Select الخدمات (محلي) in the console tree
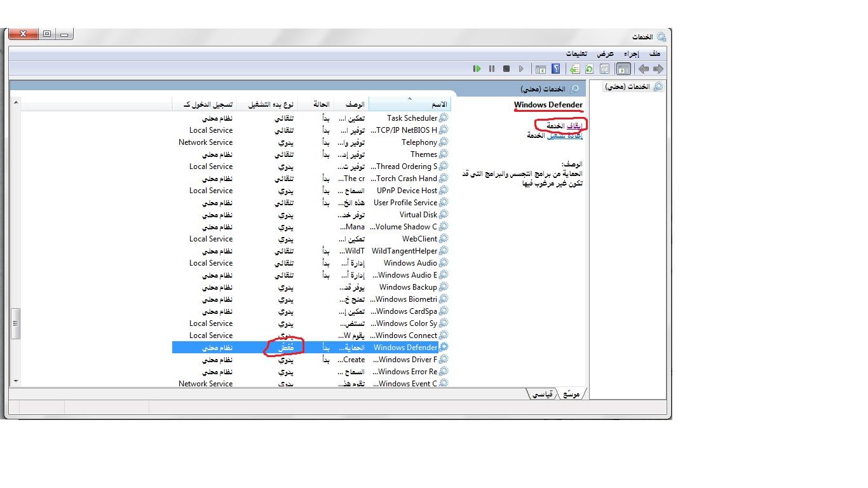 coord(627,86)
